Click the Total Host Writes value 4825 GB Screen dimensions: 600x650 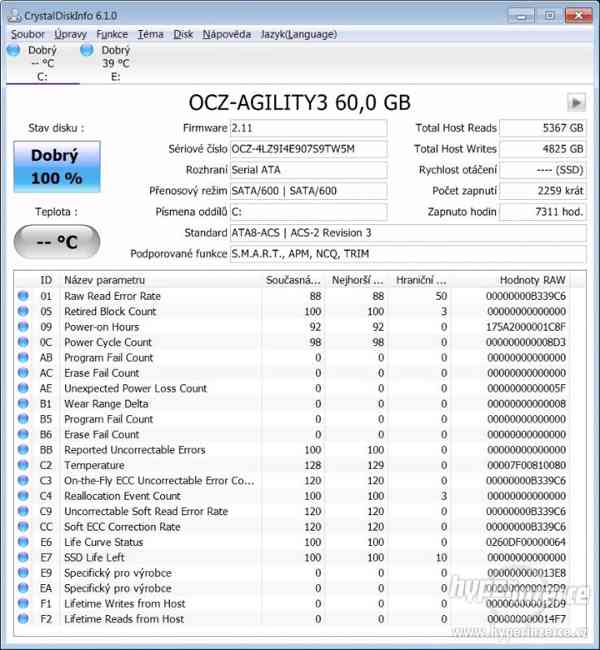tap(543, 149)
